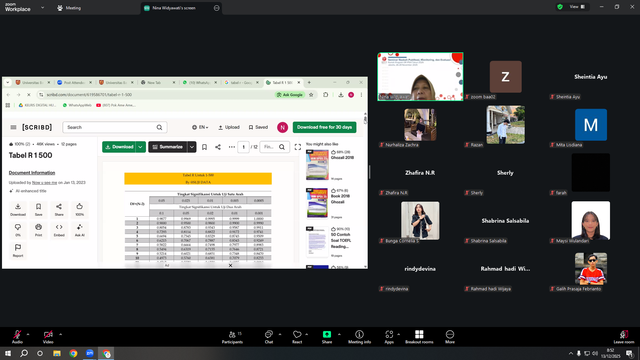The width and height of the screenshot is (640, 360).
Task: Open new Chrome tab with plus button
Action: point(309,82)
